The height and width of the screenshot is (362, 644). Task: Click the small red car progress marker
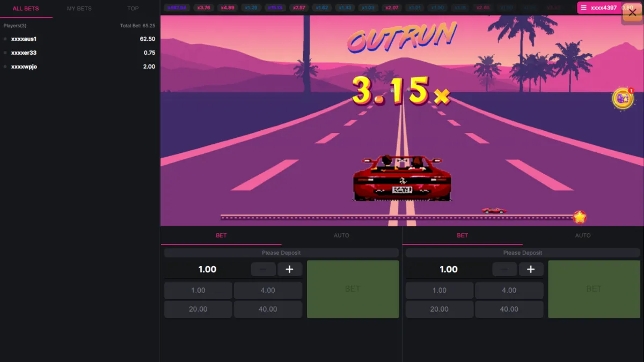click(494, 210)
